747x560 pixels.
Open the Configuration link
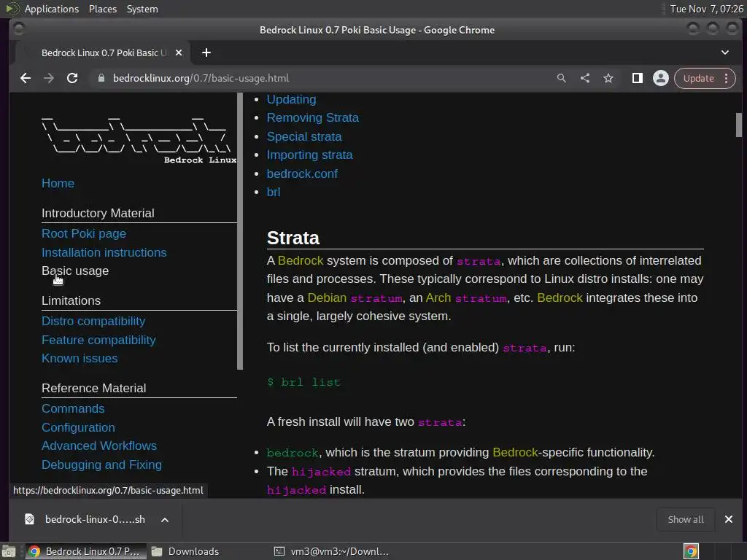click(78, 427)
